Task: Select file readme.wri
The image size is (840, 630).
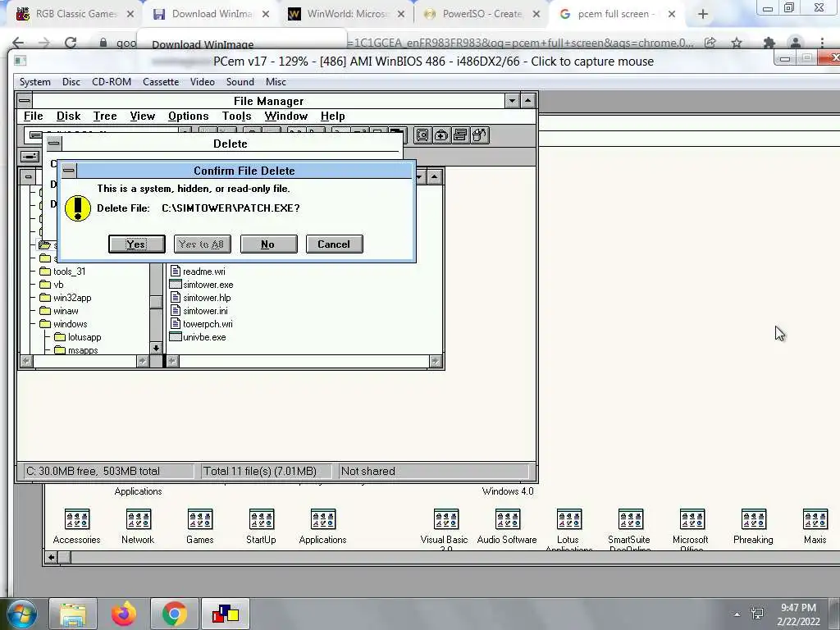Action: point(198,271)
